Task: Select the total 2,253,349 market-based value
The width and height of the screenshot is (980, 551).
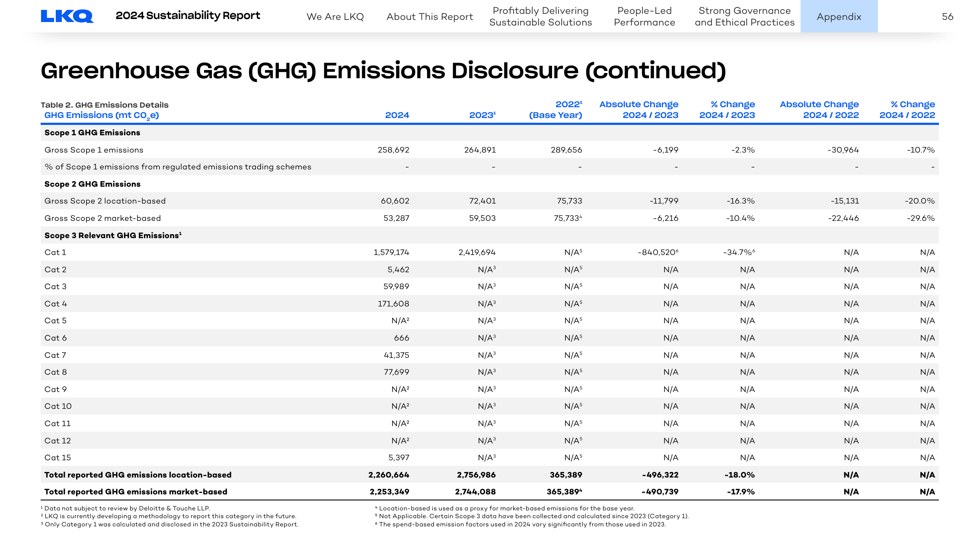Action: 389,492
